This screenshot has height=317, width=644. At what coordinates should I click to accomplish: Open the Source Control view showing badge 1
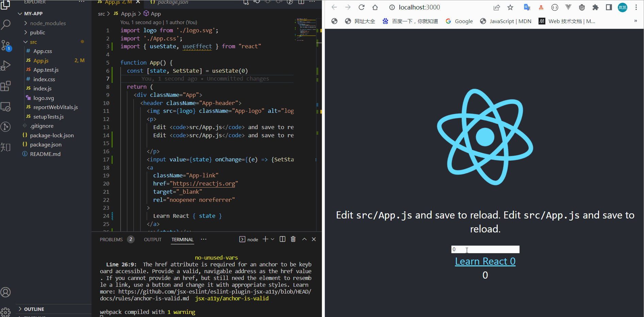pos(6,45)
